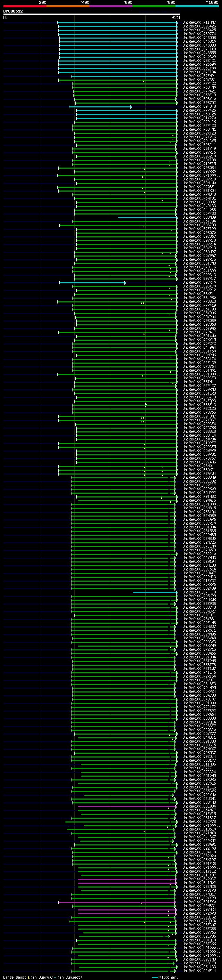Viewport: 222px width, 980px height.
Task: Select hit label UniRef100_B8BFL3
Action: pyautogui.click(x=199, y=405)
